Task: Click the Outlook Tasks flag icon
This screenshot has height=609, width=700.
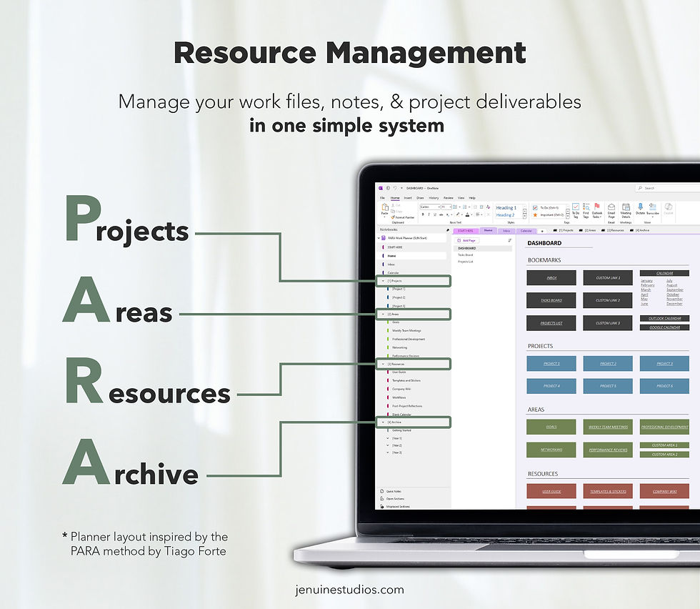Action: [597, 206]
